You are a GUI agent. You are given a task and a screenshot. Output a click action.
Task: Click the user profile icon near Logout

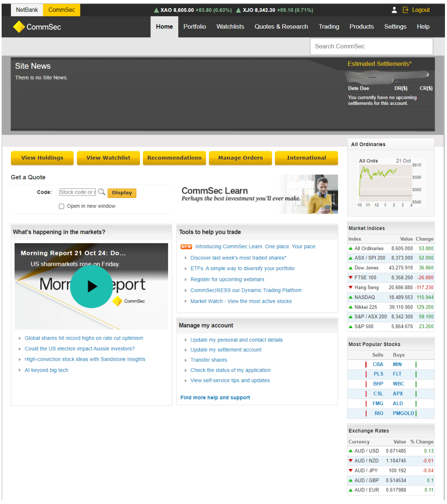tap(394, 10)
